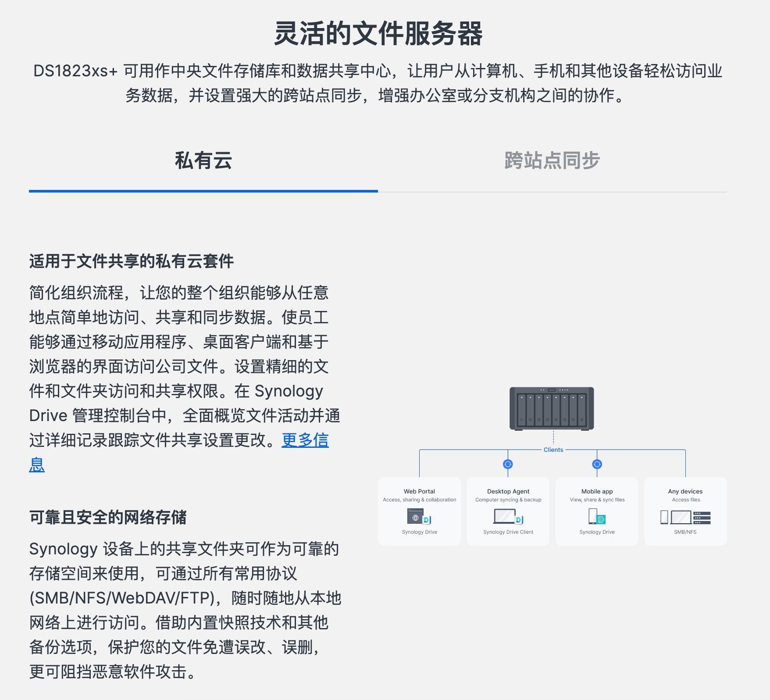Open the 更多信息 link
Screen dimensions: 770x700
click(305, 440)
